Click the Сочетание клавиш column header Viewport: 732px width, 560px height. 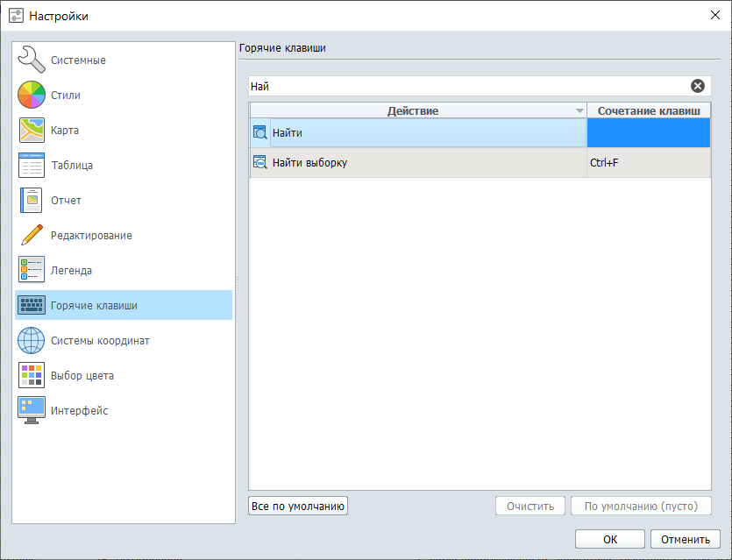tap(648, 110)
